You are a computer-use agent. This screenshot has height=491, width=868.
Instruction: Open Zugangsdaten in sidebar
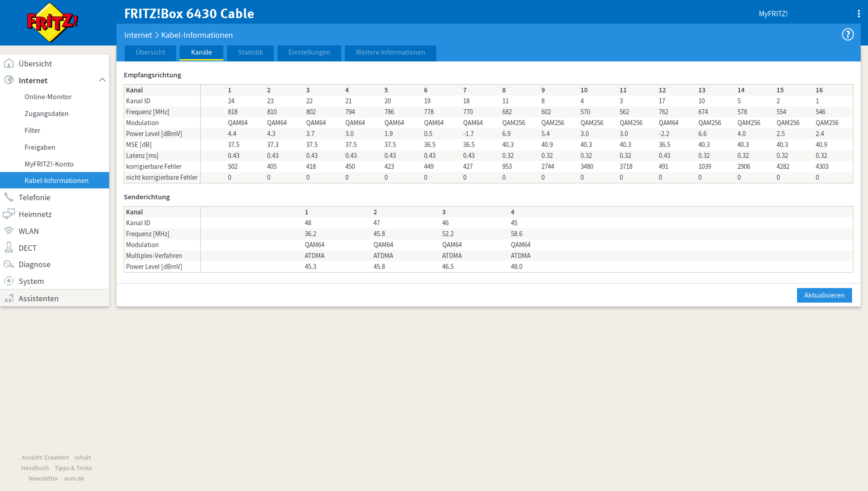(46, 114)
